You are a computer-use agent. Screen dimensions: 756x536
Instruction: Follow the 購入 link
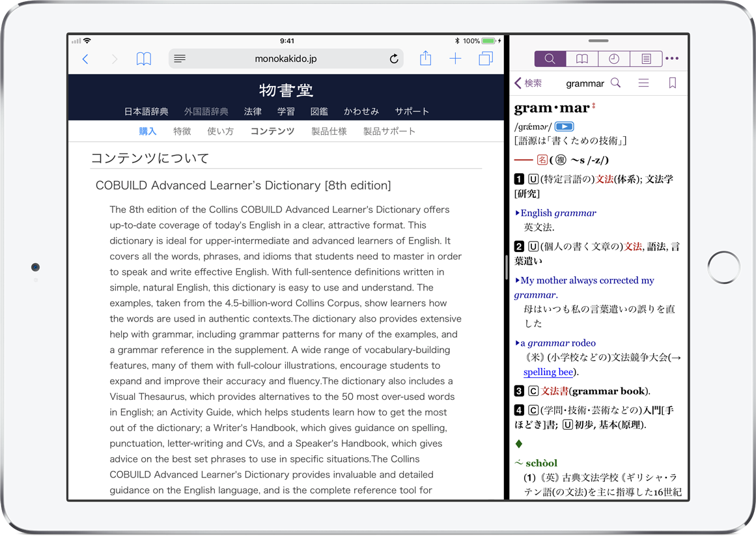(x=148, y=131)
